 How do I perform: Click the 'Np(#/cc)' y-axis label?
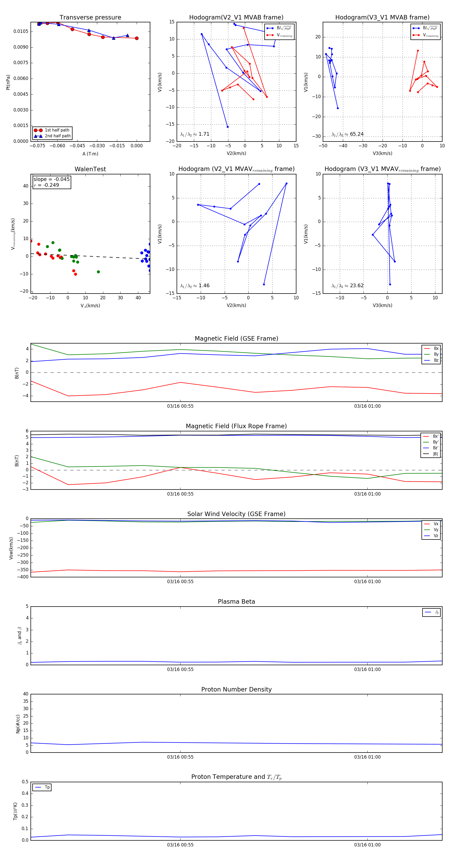[x=18, y=723]
